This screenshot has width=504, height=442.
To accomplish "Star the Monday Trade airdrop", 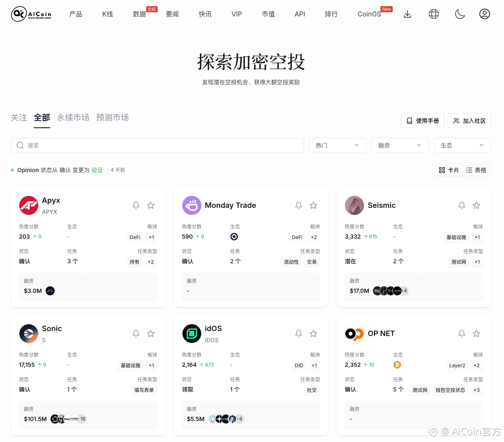I will pos(313,205).
